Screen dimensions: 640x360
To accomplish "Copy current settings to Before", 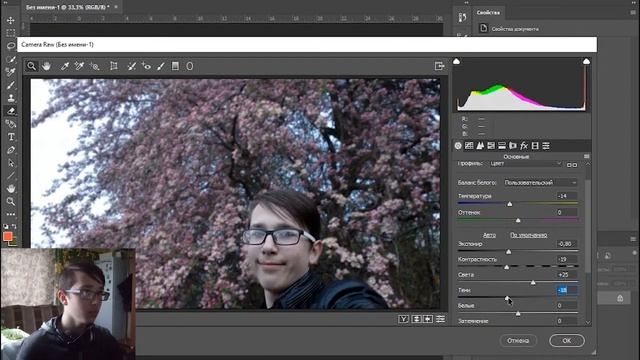I will (x=428, y=319).
